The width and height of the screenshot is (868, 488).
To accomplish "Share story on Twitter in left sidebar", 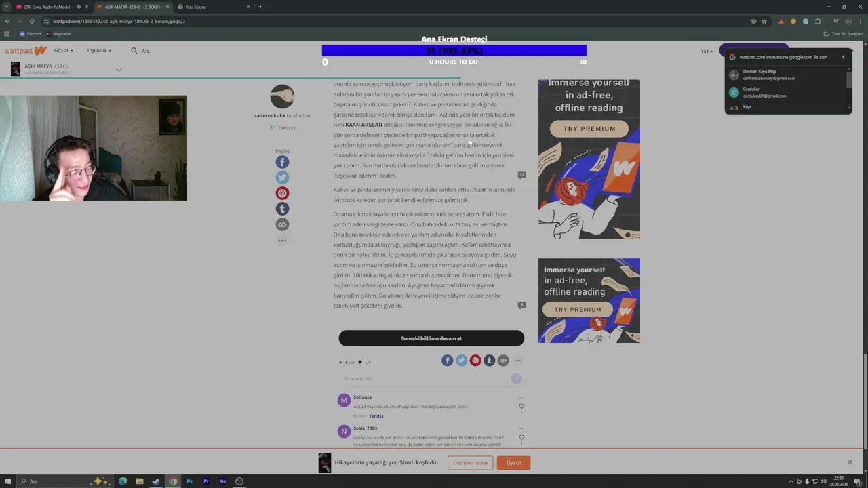I will pyautogui.click(x=282, y=178).
